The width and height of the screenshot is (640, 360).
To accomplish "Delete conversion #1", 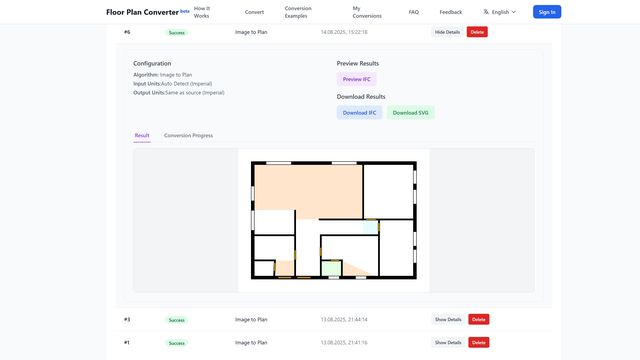I will (x=479, y=342).
